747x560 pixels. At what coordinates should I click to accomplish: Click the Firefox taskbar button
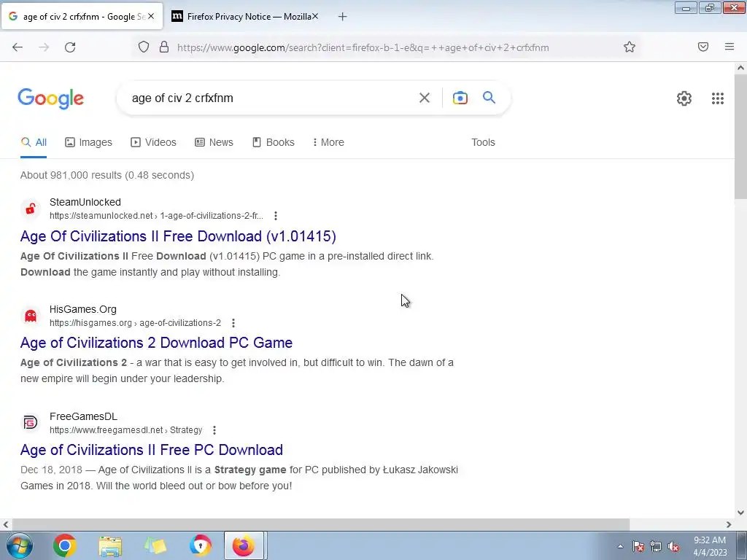pyautogui.click(x=244, y=545)
